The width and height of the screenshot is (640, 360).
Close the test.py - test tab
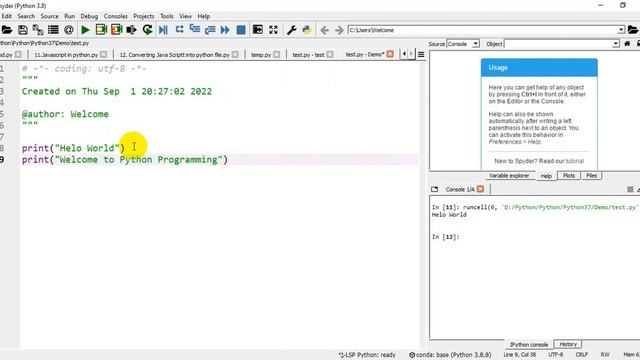pyautogui.click(x=330, y=54)
